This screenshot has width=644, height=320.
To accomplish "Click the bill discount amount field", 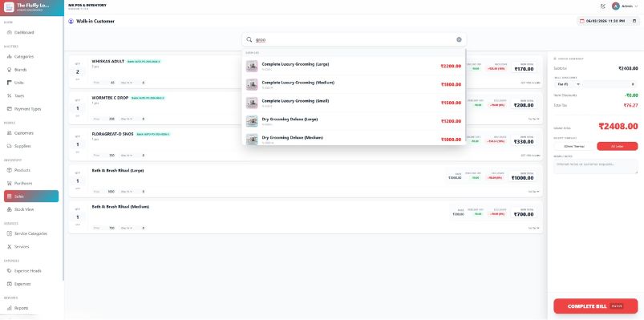I will click(610, 84).
